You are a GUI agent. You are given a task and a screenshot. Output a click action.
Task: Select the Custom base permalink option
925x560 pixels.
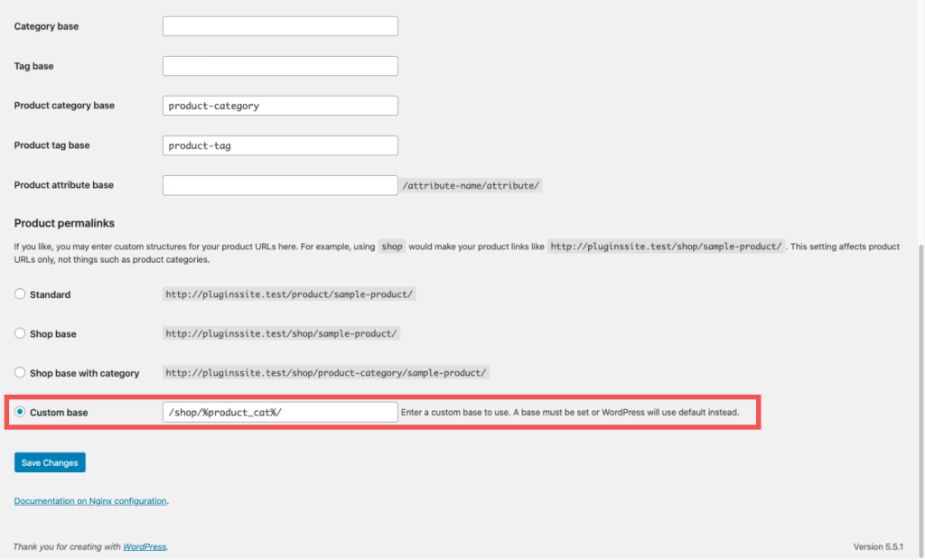19,412
